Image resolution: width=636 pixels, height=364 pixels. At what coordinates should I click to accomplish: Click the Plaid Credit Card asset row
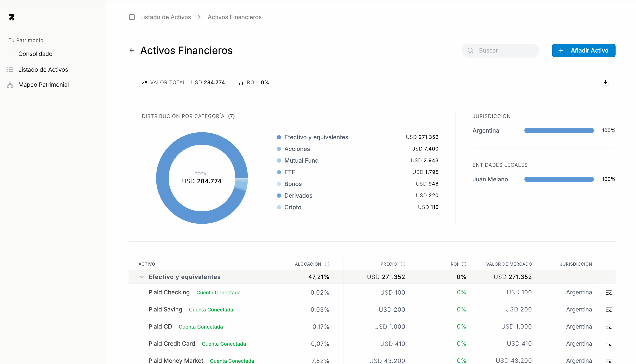pyautogui.click(x=172, y=344)
